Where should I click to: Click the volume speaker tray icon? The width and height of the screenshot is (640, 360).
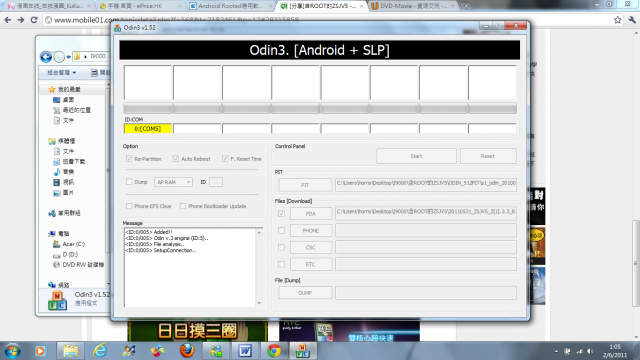pyautogui.click(x=590, y=351)
